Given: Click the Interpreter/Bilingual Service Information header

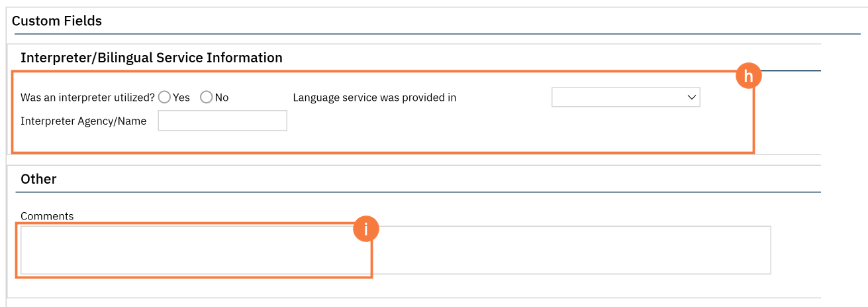Looking at the screenshot, I should (x=152, y=58).
